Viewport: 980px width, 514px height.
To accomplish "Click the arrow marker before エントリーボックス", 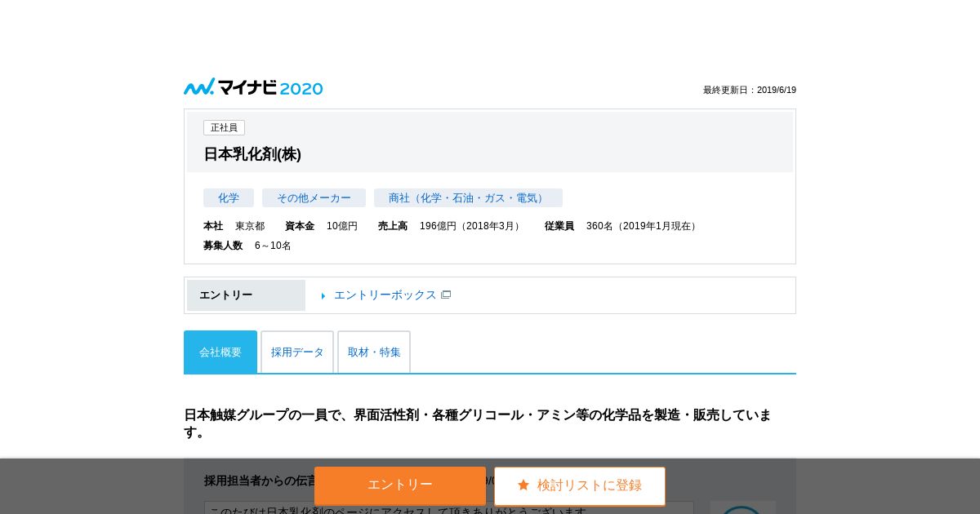I will click(323, 296).
